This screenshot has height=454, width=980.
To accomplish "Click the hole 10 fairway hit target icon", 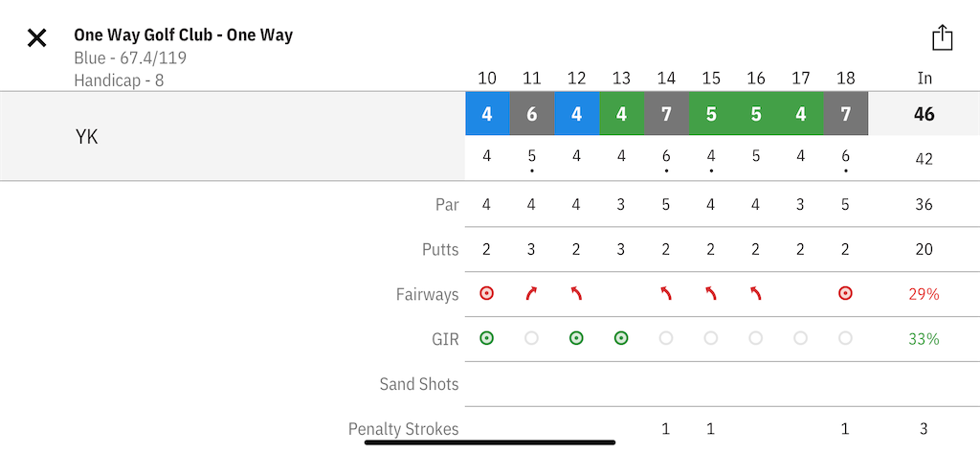I will [486, 293].
